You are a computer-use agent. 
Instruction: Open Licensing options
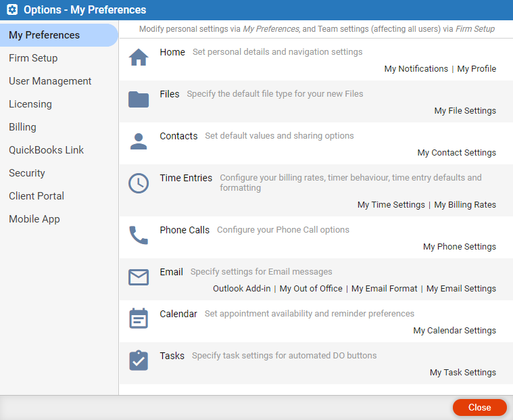[x=30, y=103]
